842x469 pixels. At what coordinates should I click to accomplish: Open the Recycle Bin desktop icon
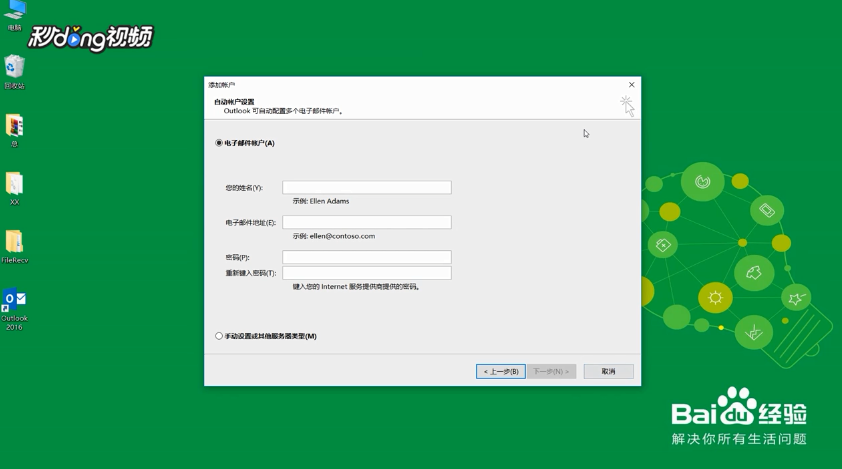[14, 71]
